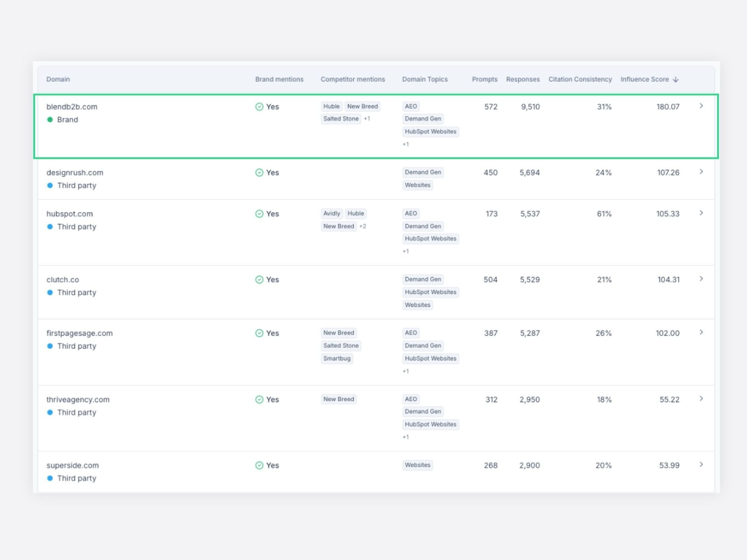Sort by the Citation Consistency column
The width and height of the screenshot is (747, 560).
580,79
